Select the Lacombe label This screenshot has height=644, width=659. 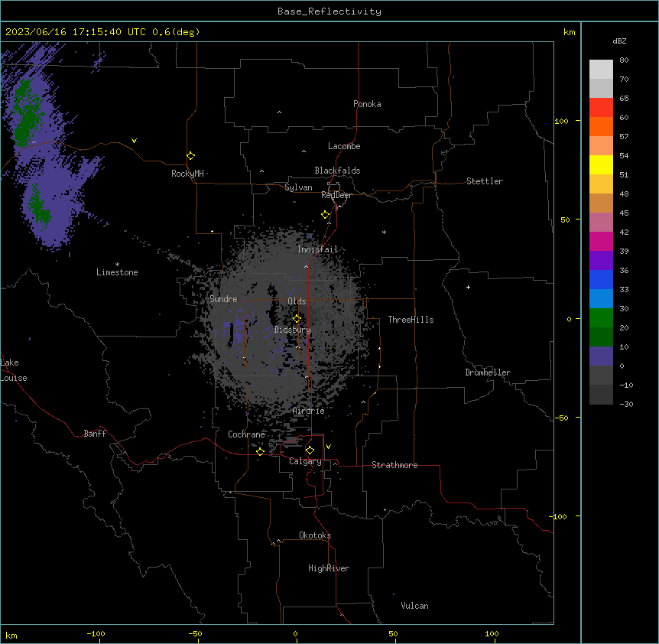(x=344, y=146)
